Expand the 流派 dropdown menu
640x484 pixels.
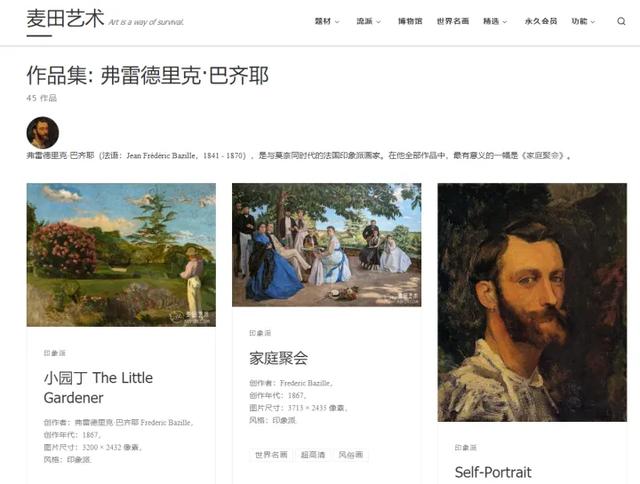369,21
